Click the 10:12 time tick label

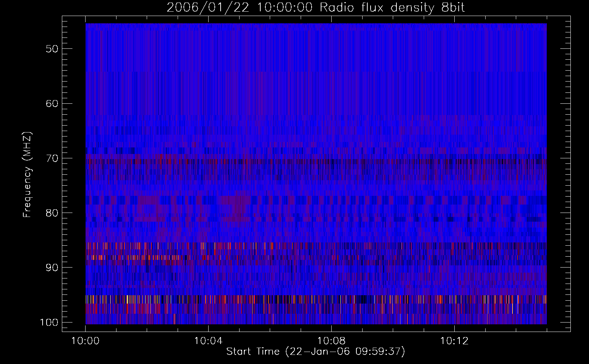[x=454, y=341]
